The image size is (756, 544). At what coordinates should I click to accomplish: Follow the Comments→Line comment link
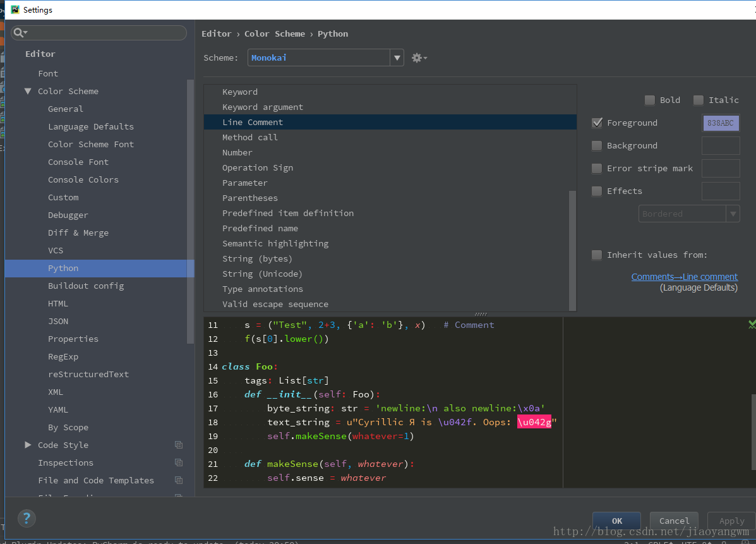(684, 277)
